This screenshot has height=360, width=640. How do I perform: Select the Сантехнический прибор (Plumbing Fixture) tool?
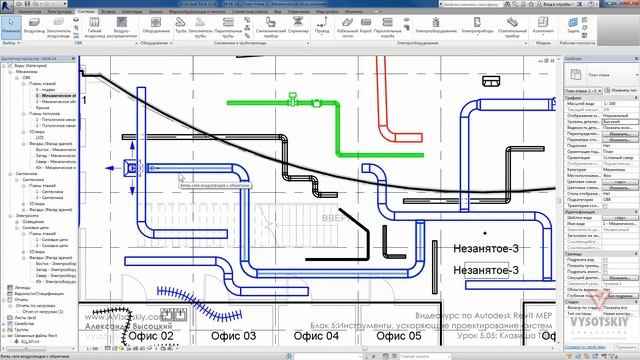tap(271, 27)
